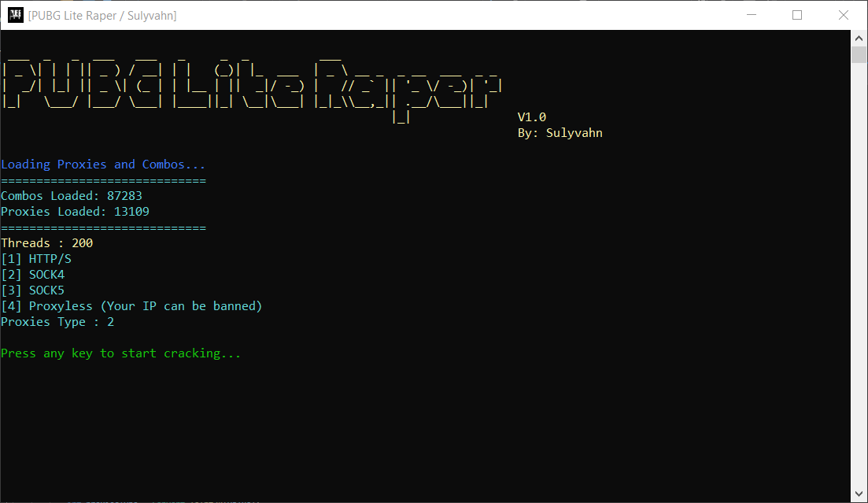Viewport: 868px width, 503px height.
Task: Click the 'By: Sulyvahn' author text
Action: (560, 133)
